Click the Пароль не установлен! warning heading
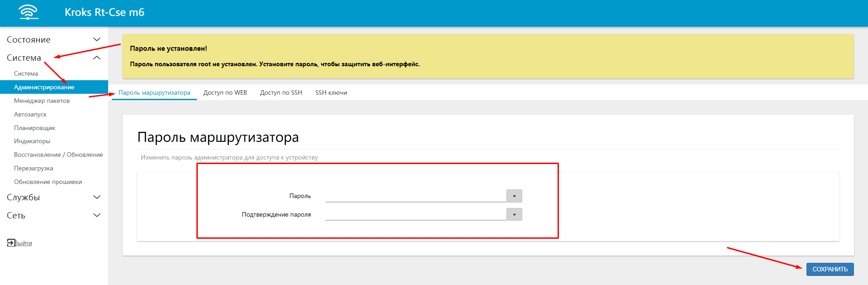 pos(168,48)
